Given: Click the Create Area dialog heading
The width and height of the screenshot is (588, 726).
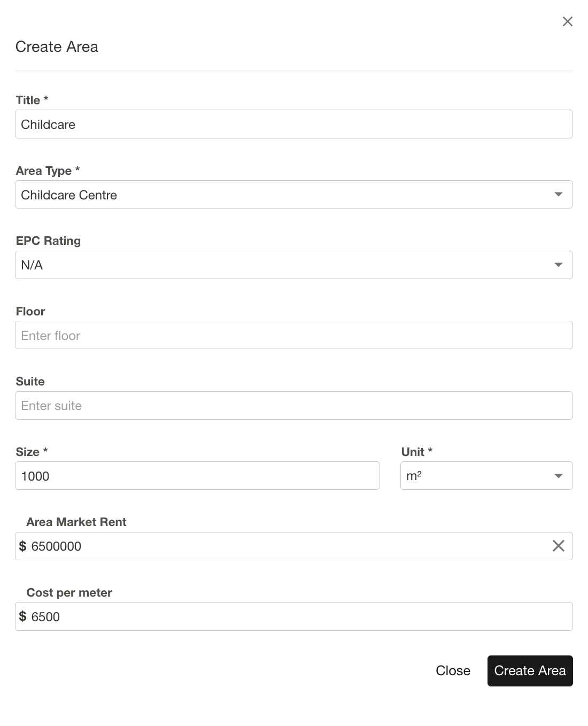Looking at the screenshot, I should pos(57,47).
